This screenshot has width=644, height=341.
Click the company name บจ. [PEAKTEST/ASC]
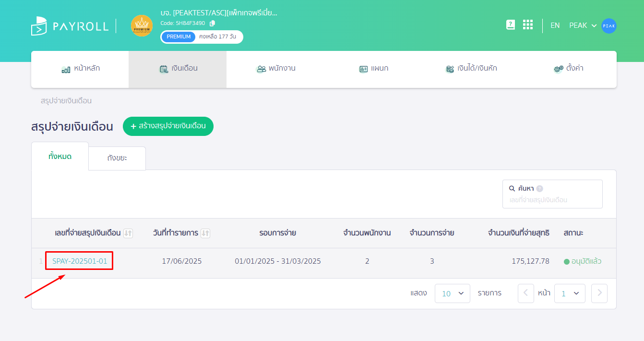219,13
